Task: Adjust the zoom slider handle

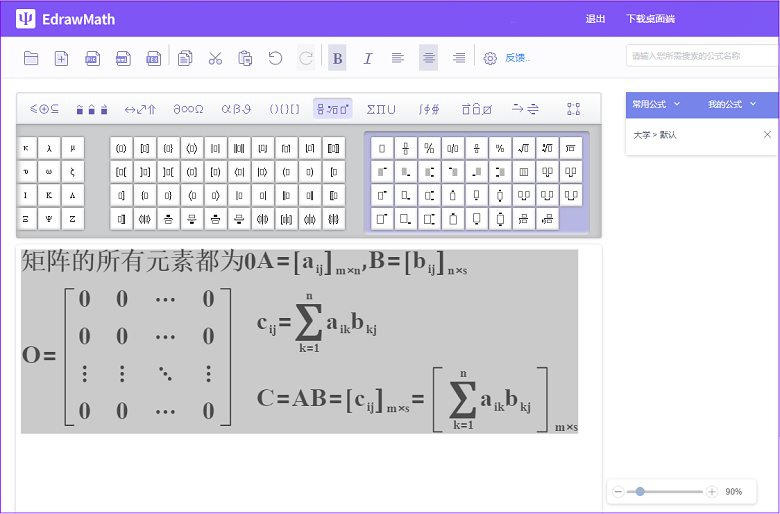Action: (x=640, y=492)
